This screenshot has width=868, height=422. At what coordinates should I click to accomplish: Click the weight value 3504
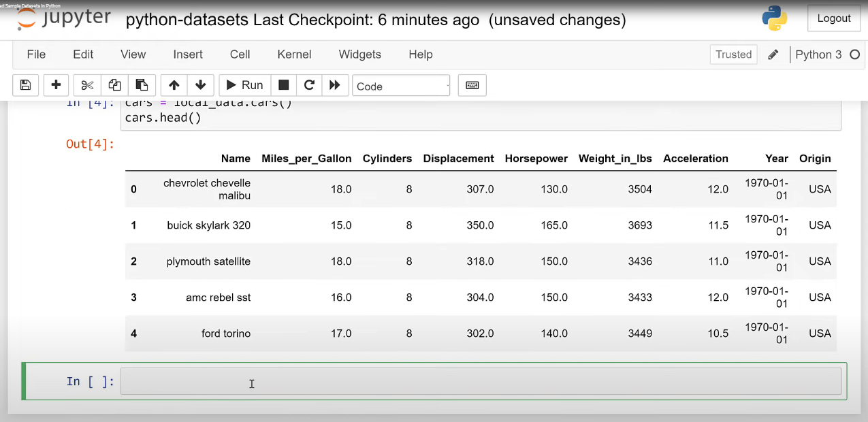coord(640,189)
